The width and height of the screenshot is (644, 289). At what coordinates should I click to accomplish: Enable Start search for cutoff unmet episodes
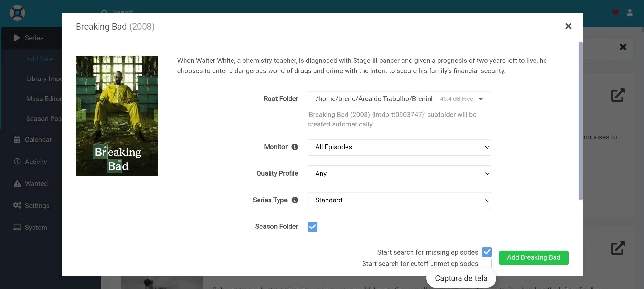pos(487,263)
